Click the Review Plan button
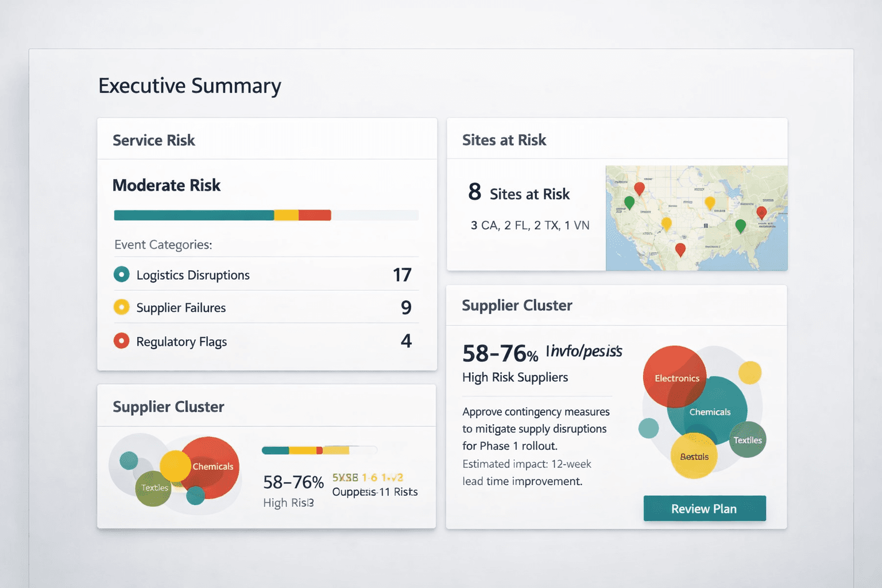Image resolution: width=882 pixels, height=588 pixels. pos(705,508)
